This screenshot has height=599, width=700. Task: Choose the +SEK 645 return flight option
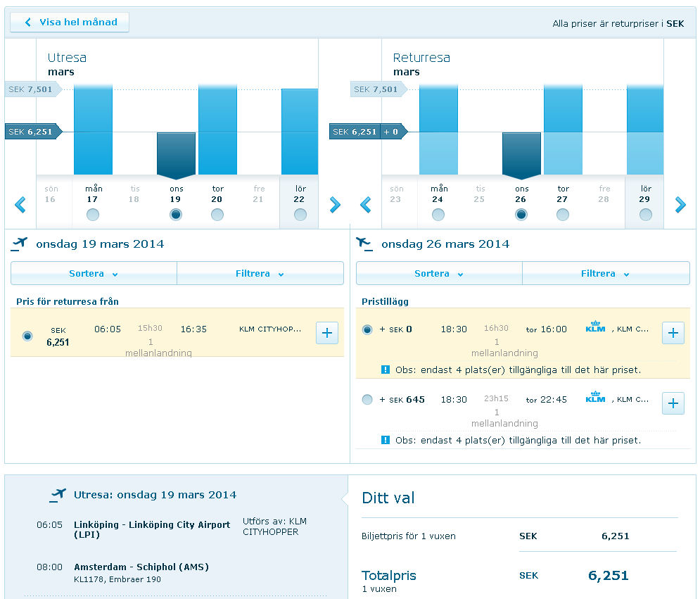click(367, 400)
